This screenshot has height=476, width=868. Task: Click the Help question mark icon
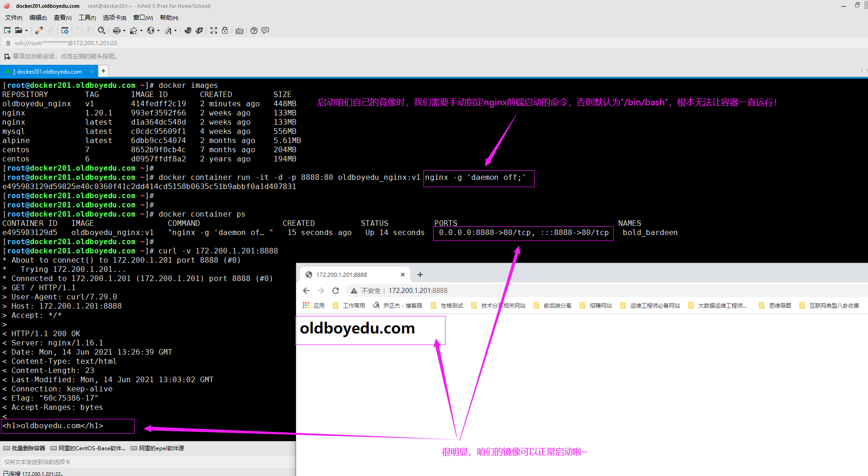pos(254,30)
